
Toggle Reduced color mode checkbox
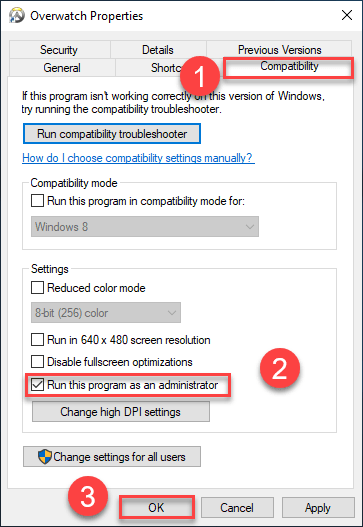37,288
